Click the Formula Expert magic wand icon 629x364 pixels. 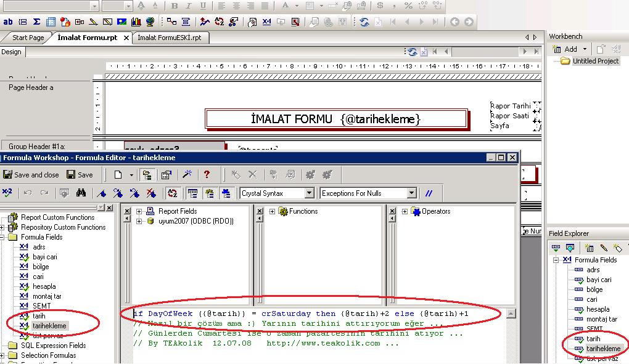coord(187,174)
